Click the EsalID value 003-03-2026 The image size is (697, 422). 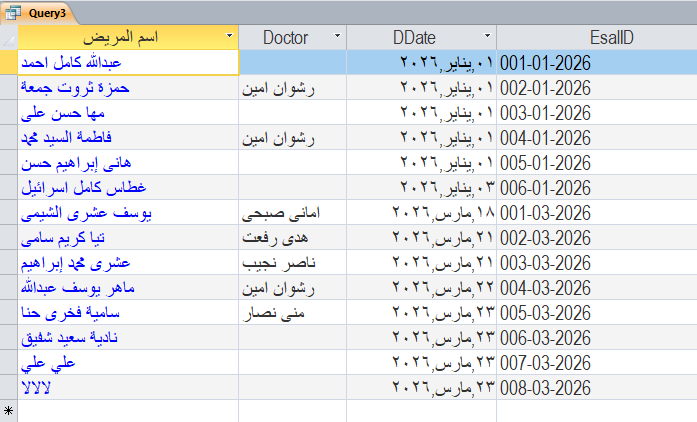546,262
